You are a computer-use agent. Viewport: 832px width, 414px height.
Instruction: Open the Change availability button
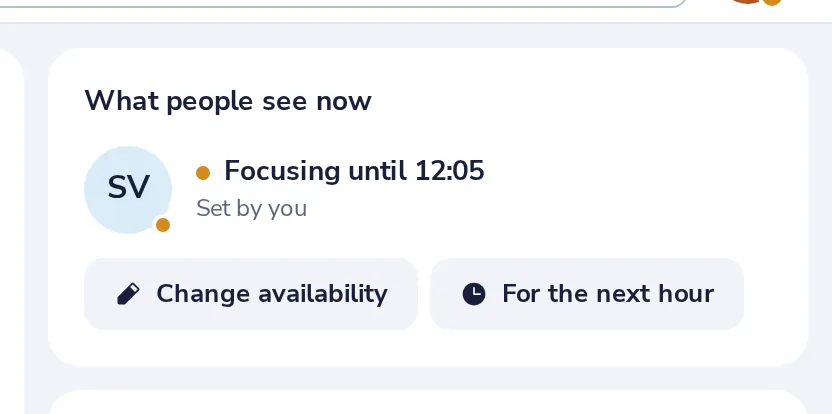251,294
